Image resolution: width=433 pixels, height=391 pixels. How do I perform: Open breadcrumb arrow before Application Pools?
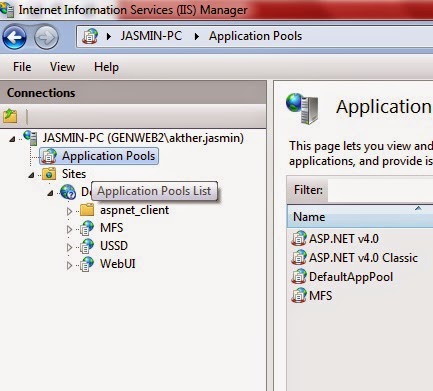(x=197, y=36)
